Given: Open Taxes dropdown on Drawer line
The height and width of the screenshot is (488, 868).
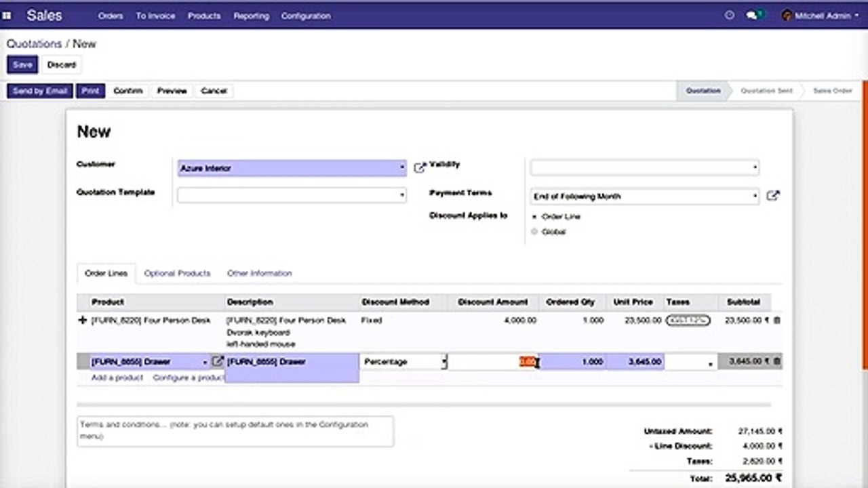Looking at the screenshot, I should [x=711, y=364].
